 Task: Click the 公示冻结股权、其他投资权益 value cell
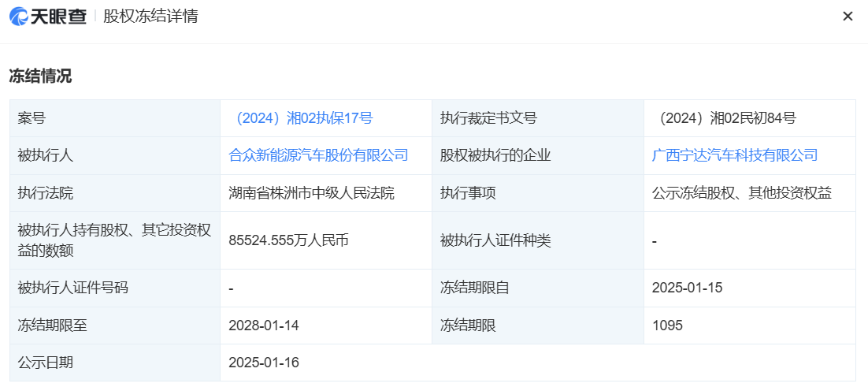point(742,193)
